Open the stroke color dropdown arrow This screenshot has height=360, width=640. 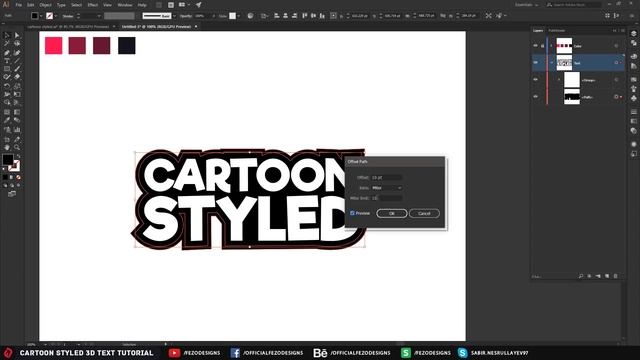pyautogui.click(x=56, y=16)
